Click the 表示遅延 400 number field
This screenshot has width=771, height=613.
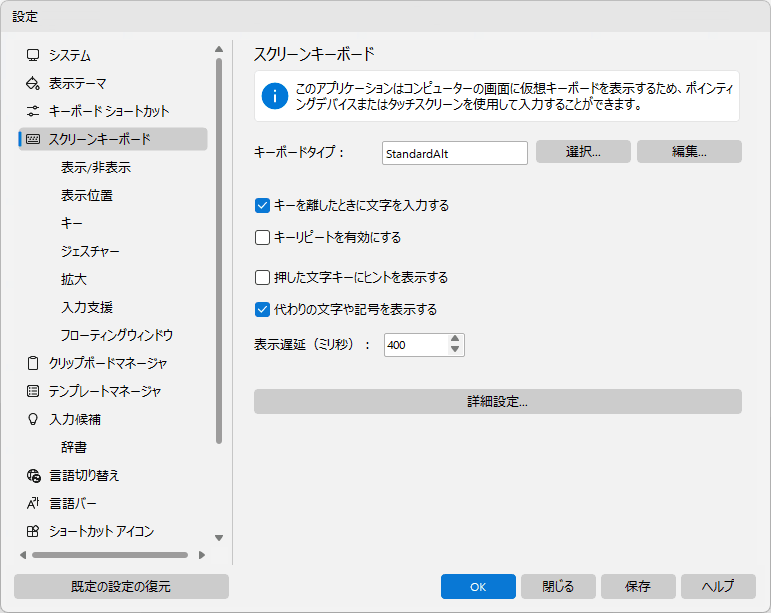tap(416, 345)
